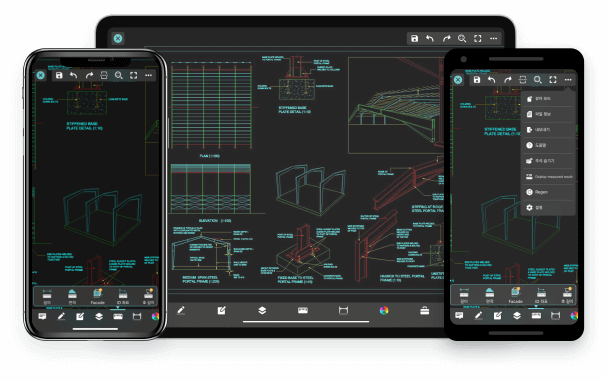This screenshot has height=381, width=607.
Task: Undo the last action on the iPhone
Action: click(74, 75)
